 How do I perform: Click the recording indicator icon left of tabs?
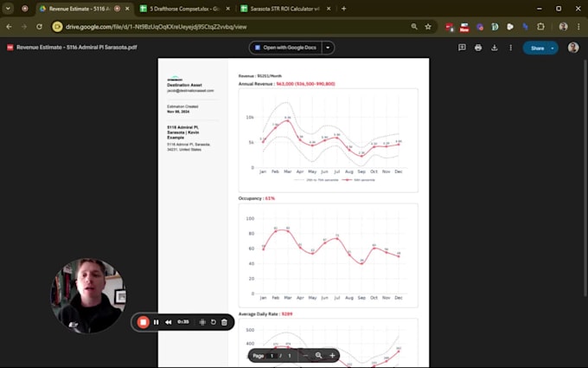coord(25,9)
